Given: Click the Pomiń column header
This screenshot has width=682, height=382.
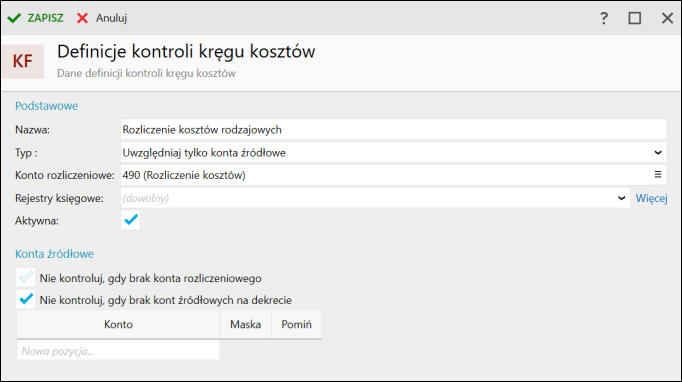Looking at the screenshot, I should [296, 324].
